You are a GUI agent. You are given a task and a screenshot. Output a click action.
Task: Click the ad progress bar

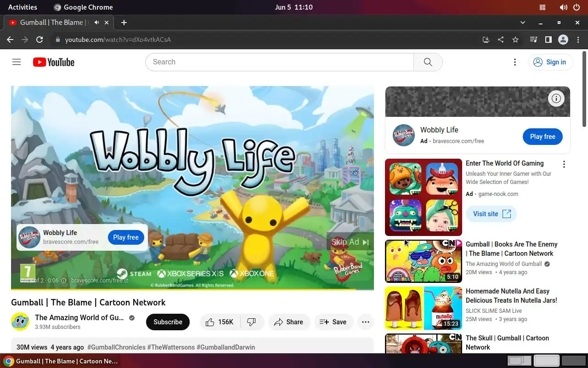point(192,289)
